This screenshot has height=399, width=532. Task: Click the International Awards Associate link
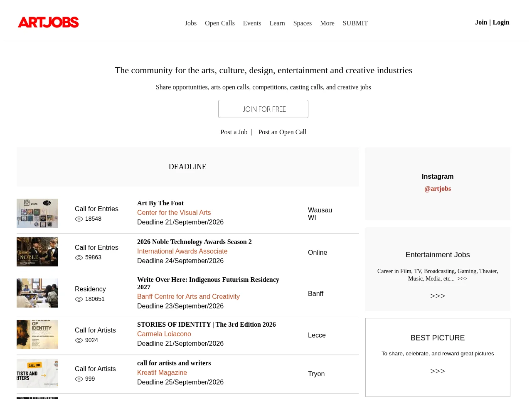click(x=182, y=251)
